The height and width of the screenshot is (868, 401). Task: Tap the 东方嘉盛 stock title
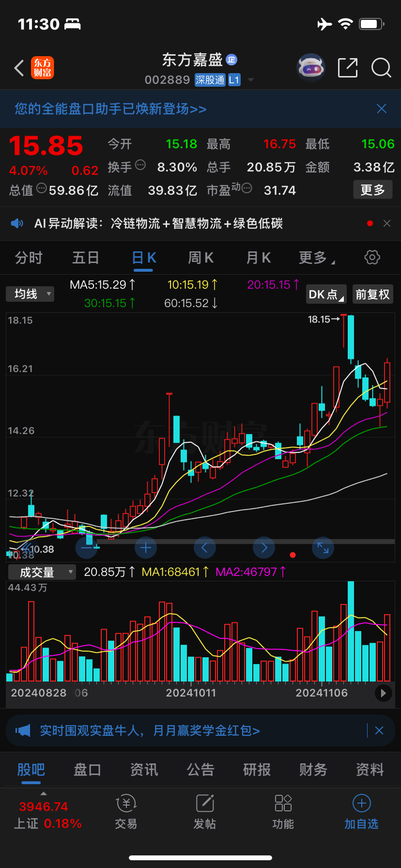pyautogui.click(x=192, y=60)
